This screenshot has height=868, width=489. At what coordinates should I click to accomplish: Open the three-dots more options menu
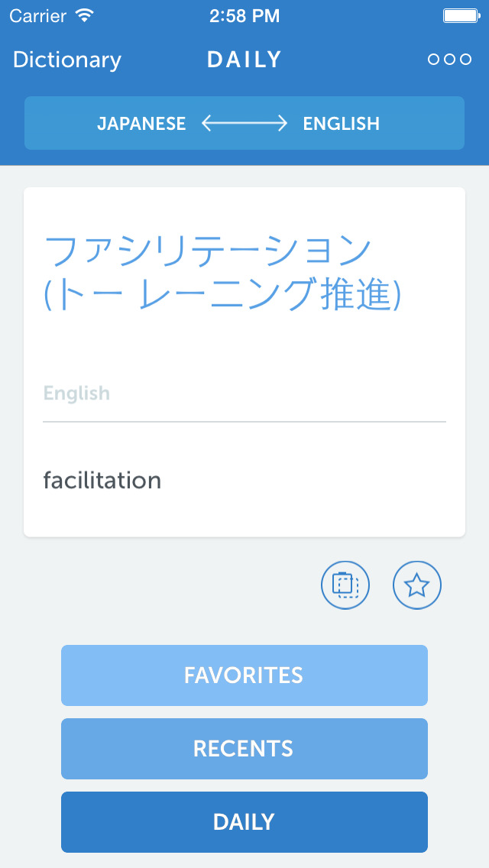pyautogui.click(x=449, y=60)
